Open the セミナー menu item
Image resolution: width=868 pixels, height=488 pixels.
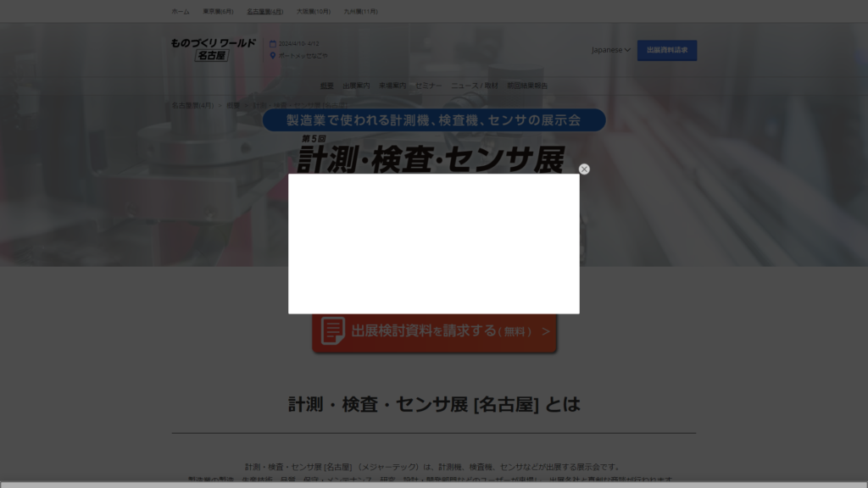click(x=428, y=86)
